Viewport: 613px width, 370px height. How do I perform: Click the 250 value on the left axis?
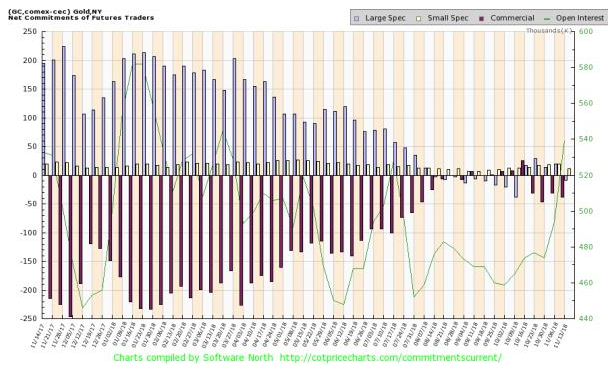tap(30, 32)
